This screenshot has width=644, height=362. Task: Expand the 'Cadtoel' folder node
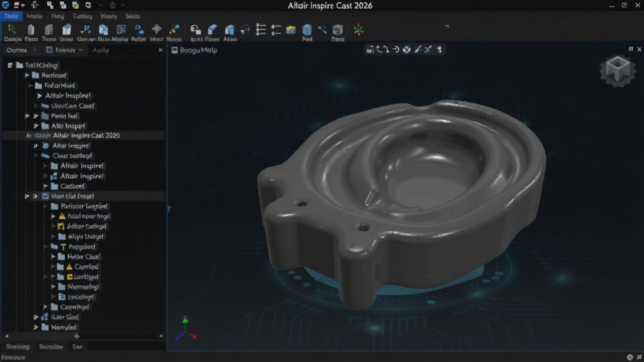[x=45, y=186]
